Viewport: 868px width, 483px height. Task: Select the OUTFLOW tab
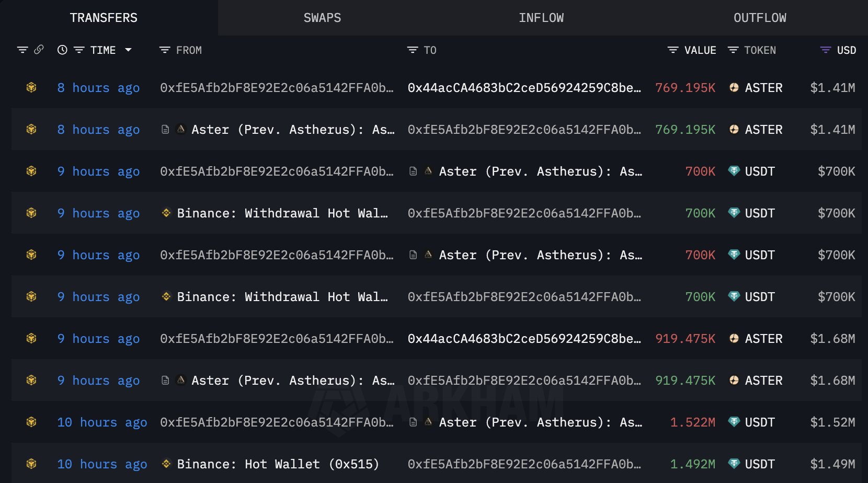point(760,18)
